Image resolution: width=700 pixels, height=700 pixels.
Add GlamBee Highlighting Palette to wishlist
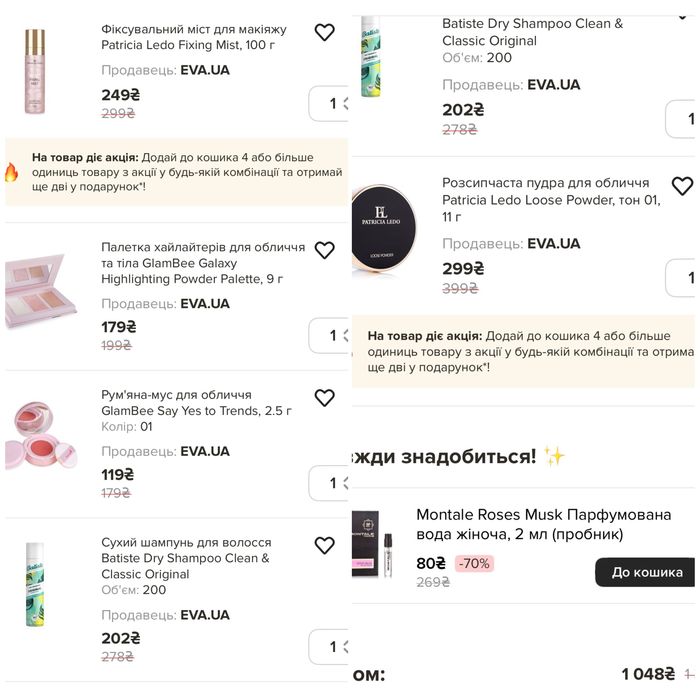click(x=324, y=250)
